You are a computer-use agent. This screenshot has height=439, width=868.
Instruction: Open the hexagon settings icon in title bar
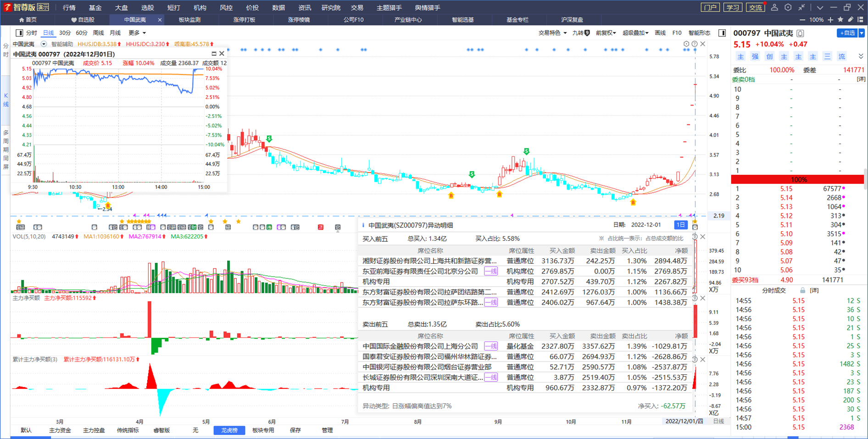[x=788, y=7]
